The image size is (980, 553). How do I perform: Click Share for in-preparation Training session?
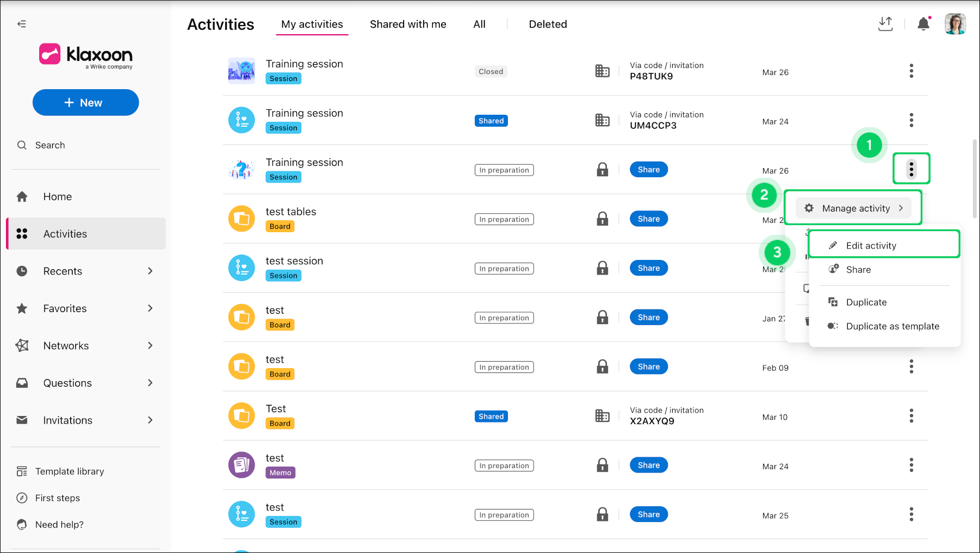pyautogui.click(x=649, y=169)
